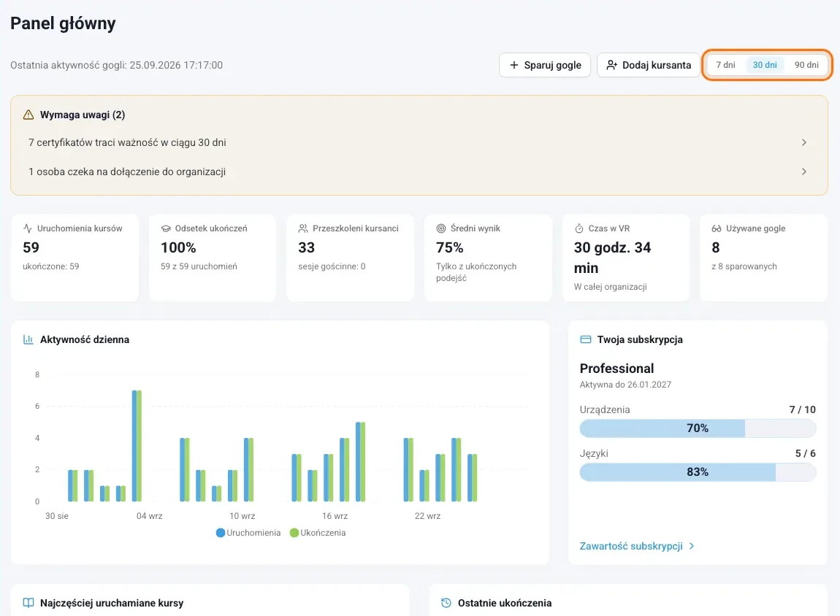The width and height of the screenshot is (840, 616).
Task: Click the card icon beside Twoja subskrypcja
Action: pyautogui.click(x=586, y=339)
